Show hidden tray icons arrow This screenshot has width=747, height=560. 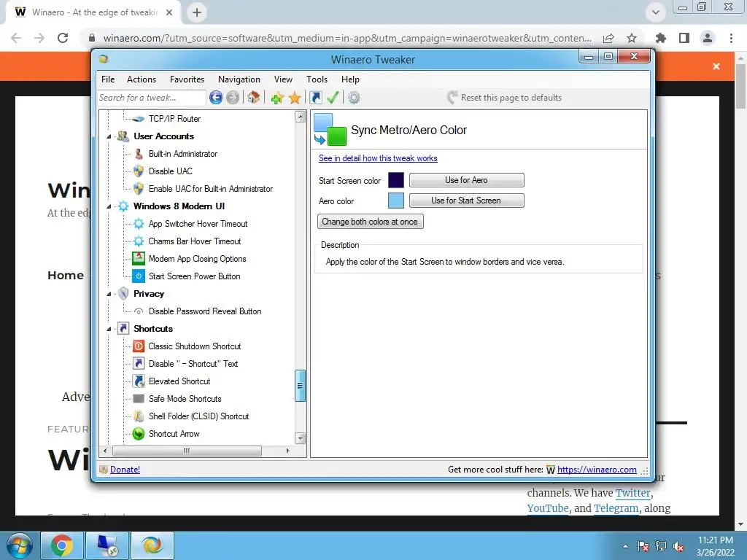(x=625, y=546)
